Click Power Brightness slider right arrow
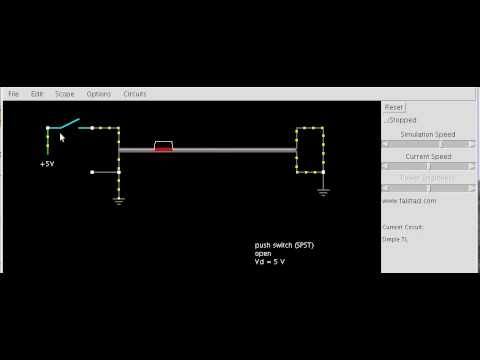The width and height of the screenshot is (480, 360). point(471,188)
